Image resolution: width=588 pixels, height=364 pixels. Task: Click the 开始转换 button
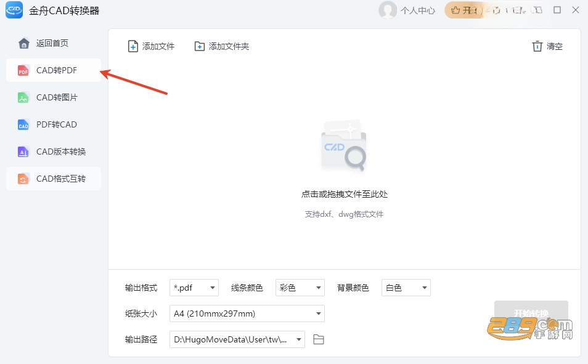[531, 313]
